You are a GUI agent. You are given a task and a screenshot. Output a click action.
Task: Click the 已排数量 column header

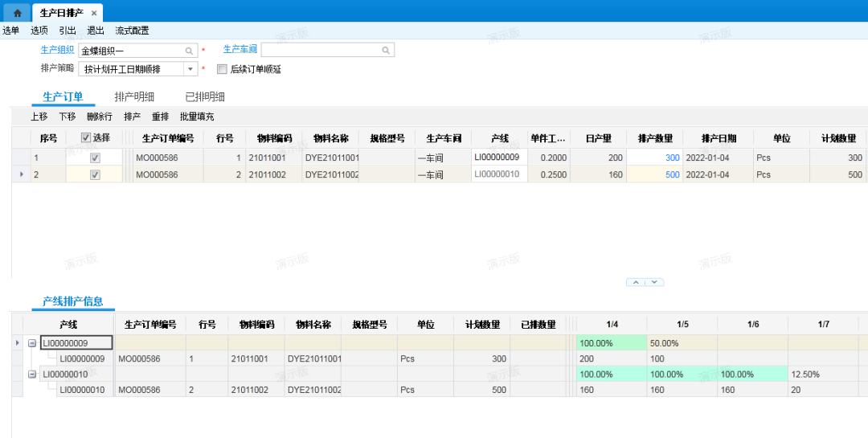[538, 325]
